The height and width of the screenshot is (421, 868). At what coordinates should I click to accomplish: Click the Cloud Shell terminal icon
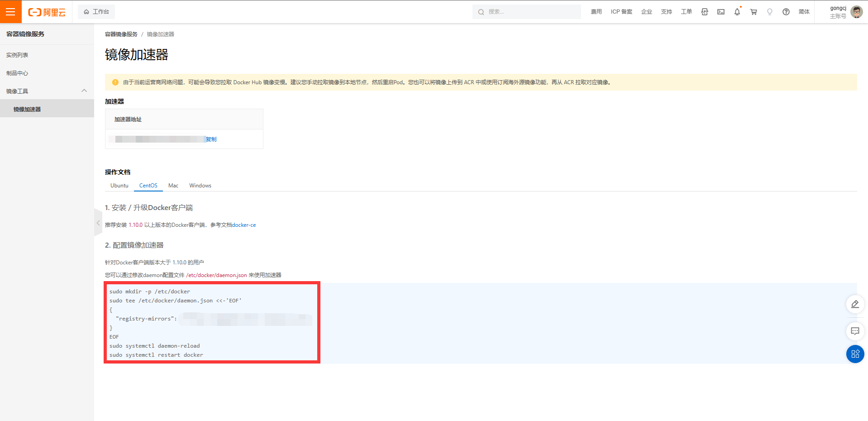(721, 12)
